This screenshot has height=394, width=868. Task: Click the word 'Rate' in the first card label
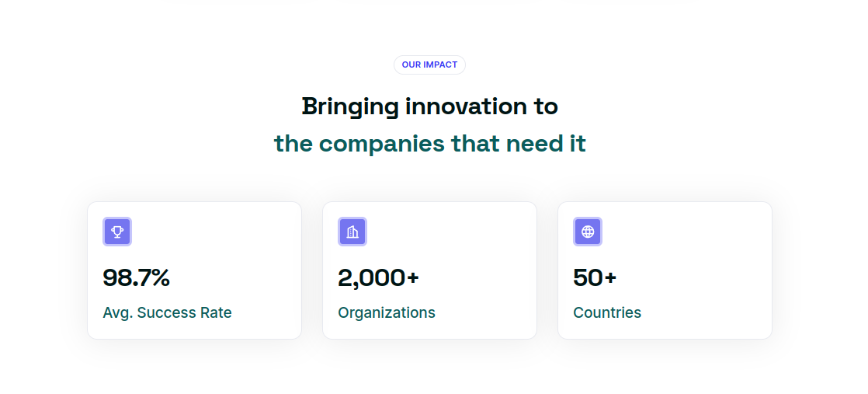point(217,312)
